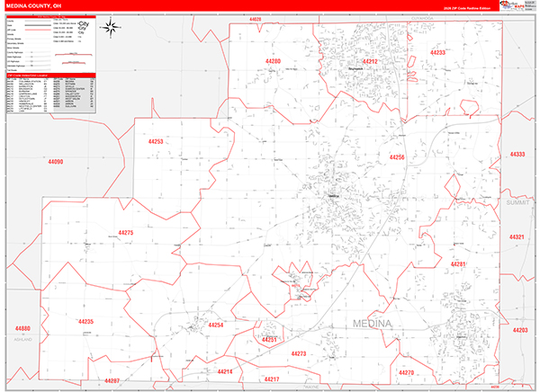This screenshot has height=392, width=540.
Task: Select ZIP code label 44217
Action: (x=272, y=379)
